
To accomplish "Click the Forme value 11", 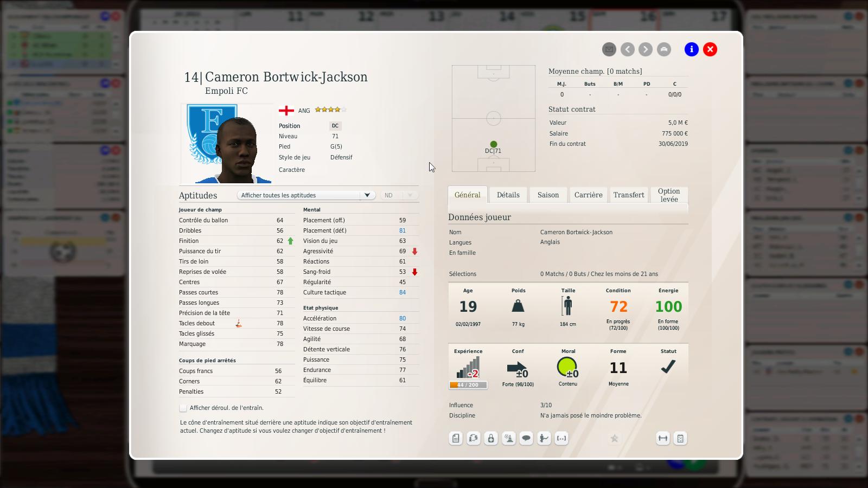I will pyautogui.click(x=618, y=368).
